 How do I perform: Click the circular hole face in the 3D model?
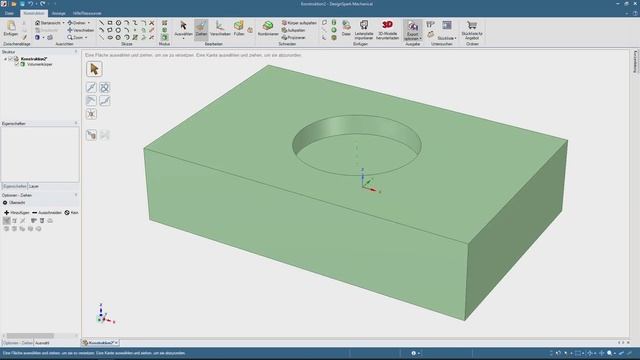click(356, 155)
